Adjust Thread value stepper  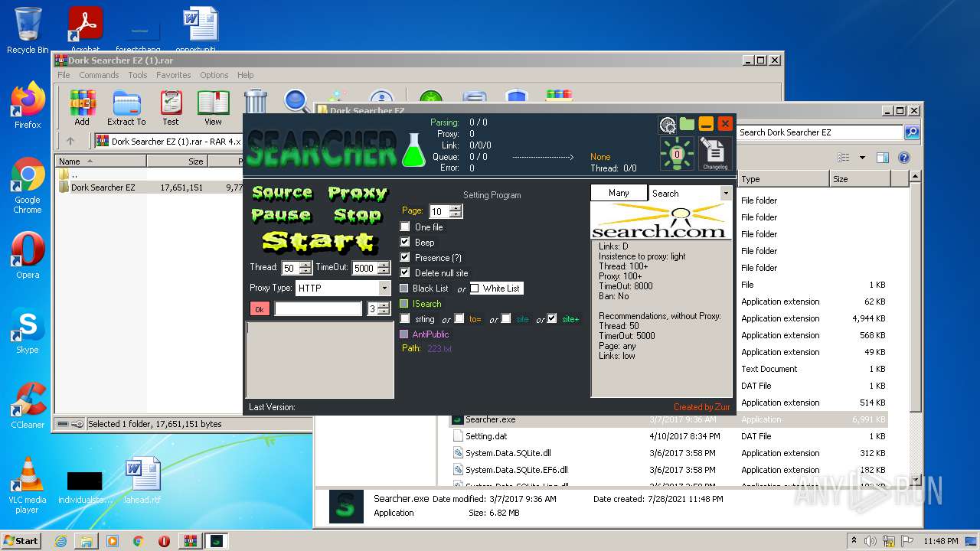point(305,268)
